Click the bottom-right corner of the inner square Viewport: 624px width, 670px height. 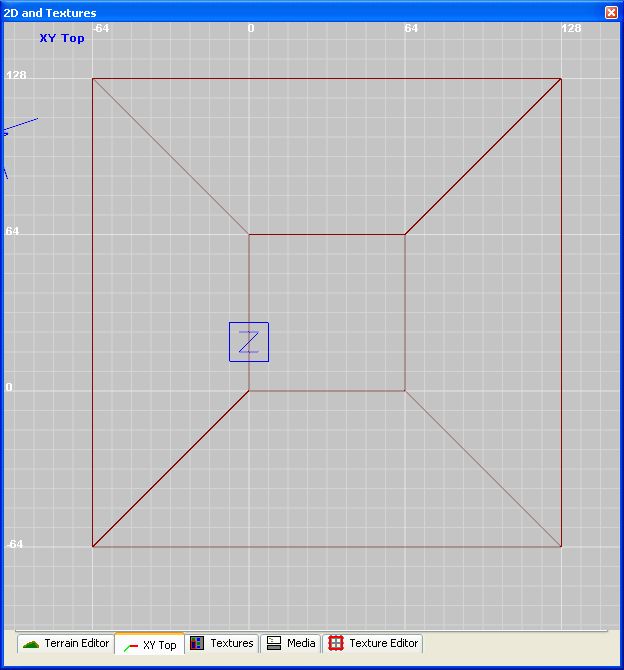coord(405,390)
